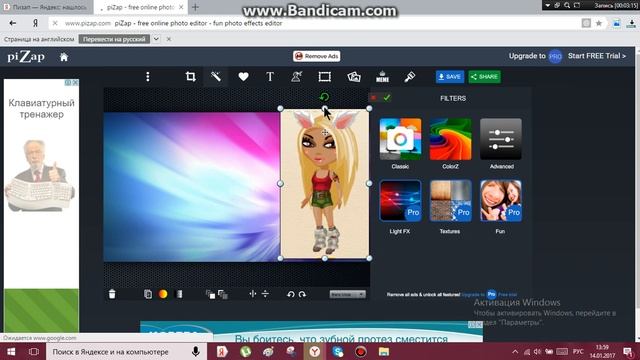Send the layer backward

click(223, 294)
